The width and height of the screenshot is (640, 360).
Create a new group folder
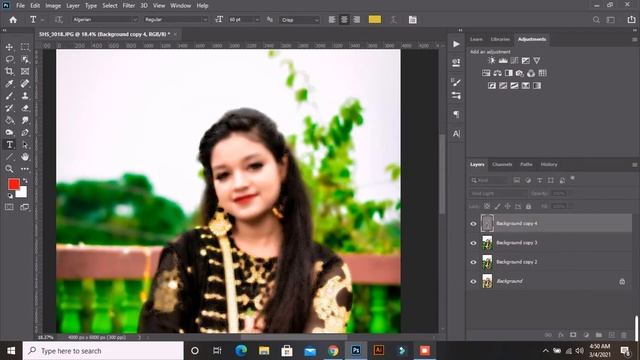tap(599, 335)
